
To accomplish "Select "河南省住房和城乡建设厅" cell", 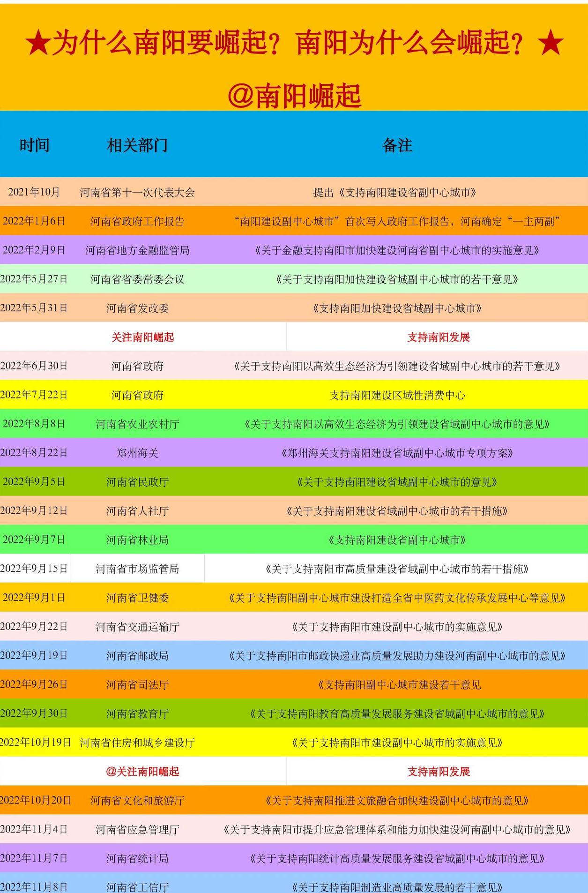I will (137, 743).
